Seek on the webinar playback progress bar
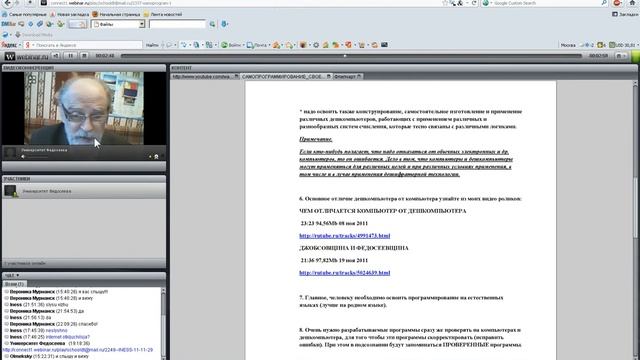Screen dimensions: 640x360 [x=351, y=56]
